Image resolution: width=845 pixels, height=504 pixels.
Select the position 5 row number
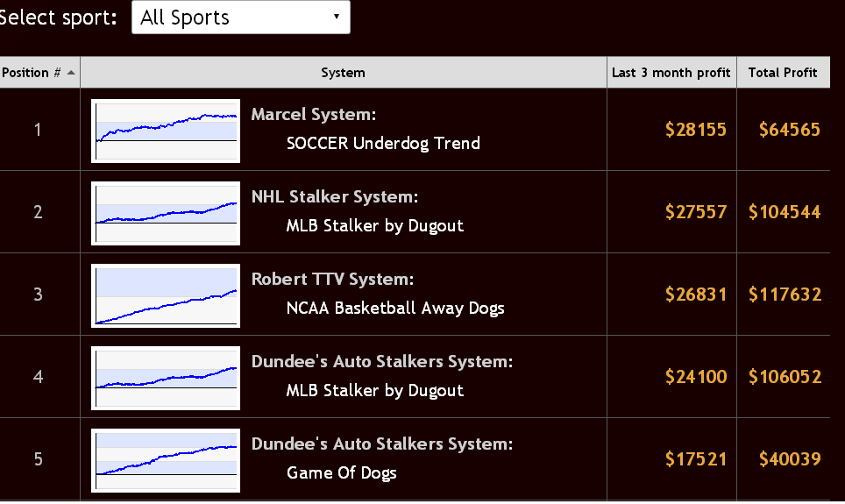39,459
